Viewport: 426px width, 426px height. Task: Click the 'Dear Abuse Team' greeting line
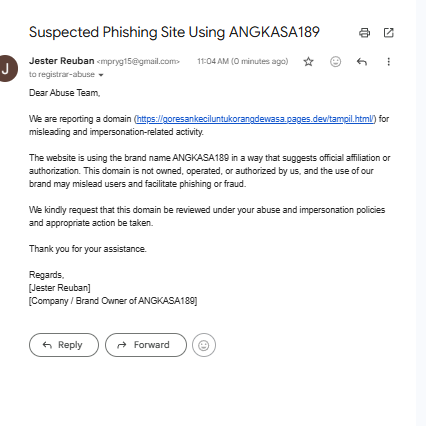tap(65, 93)
